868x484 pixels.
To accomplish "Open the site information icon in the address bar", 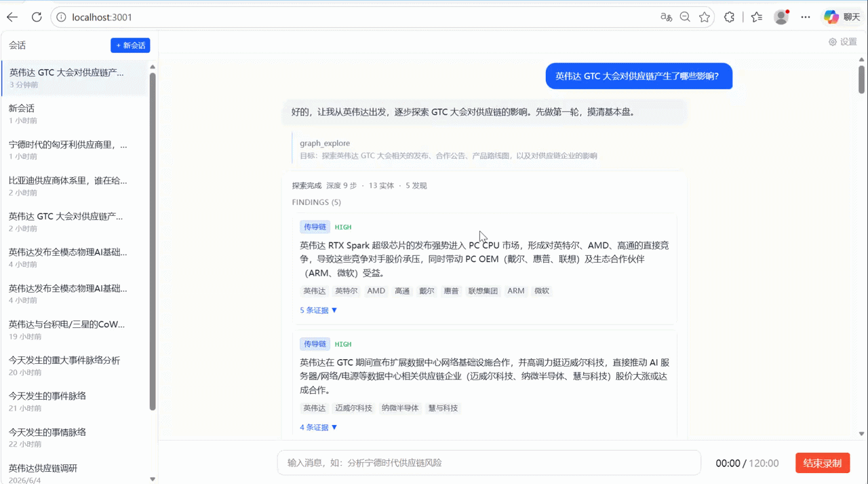I will click(62, 17).
